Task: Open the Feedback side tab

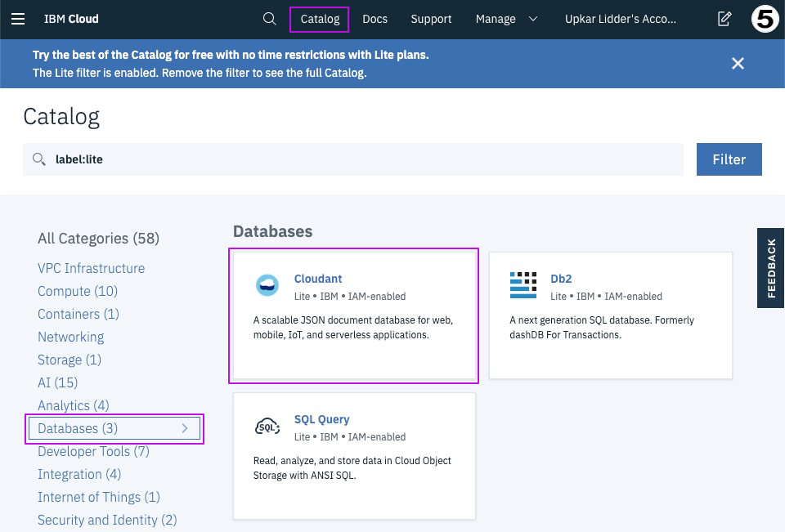Action: pyautogui.click(x=771, y=268)
